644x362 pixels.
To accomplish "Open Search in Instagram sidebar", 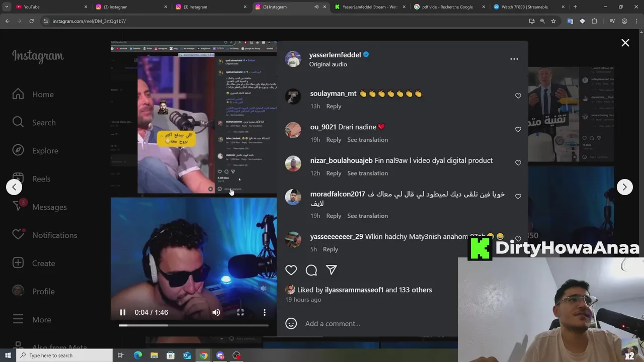I will click(34, 123).
